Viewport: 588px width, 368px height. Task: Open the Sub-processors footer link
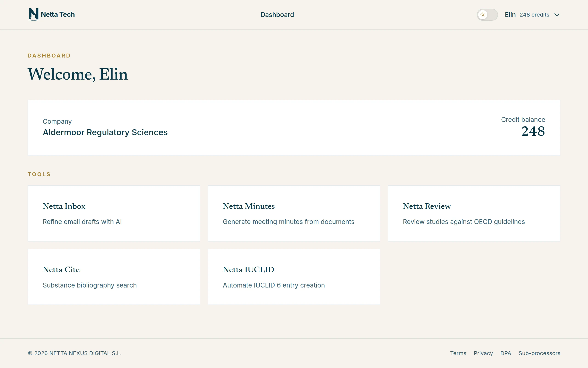tap(539, 353)
